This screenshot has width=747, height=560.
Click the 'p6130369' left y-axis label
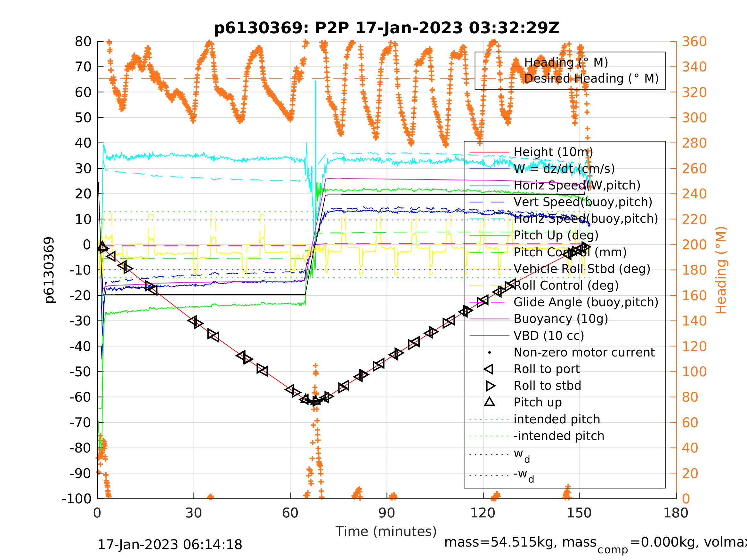point(49,270)
